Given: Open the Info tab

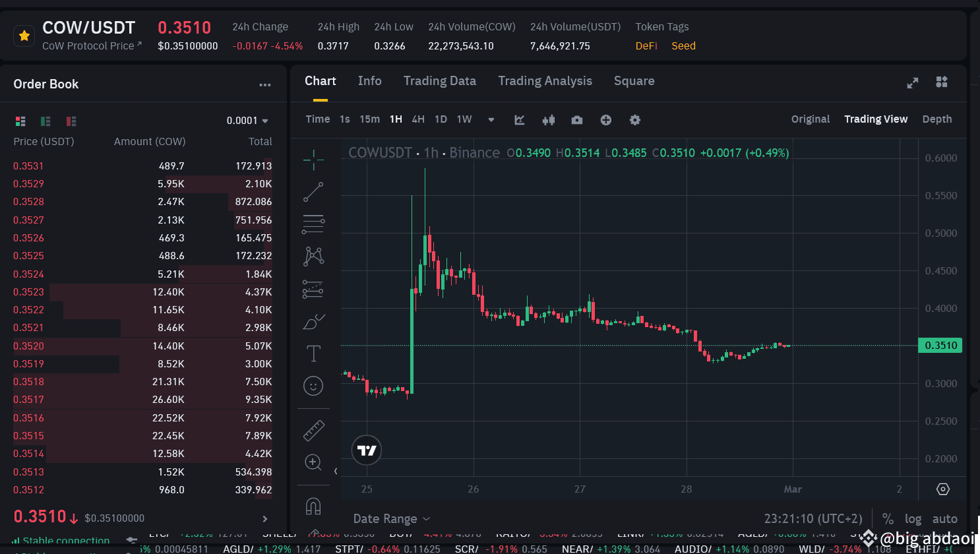Looking at the screenshot, I should click(370, 81).
